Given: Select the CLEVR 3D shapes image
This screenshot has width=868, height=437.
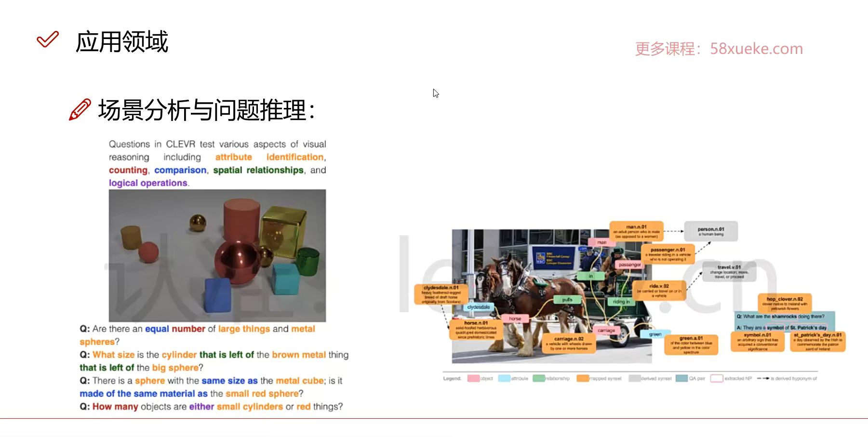Looking at the screenshot, I should pyautogui.click(x=217, y=255).
